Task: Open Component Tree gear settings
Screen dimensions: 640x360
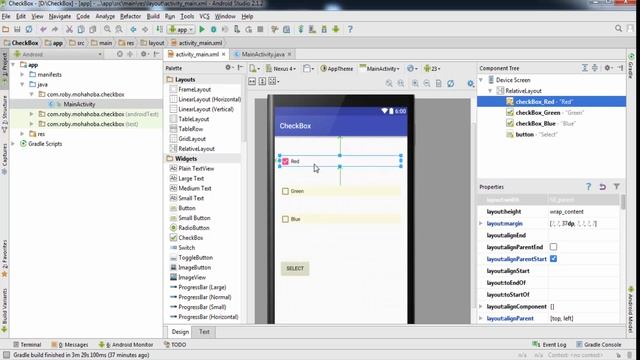Action: [608, 68]
